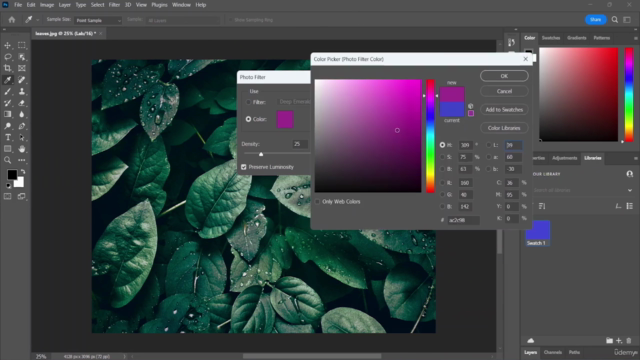Select the H hue radio button

(x=442, y=145)
